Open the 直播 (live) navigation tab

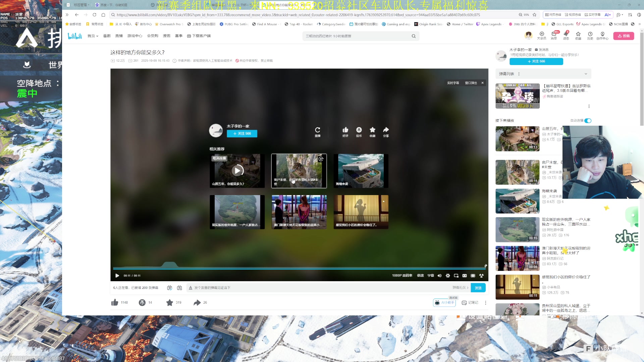(x=119, y=36)
